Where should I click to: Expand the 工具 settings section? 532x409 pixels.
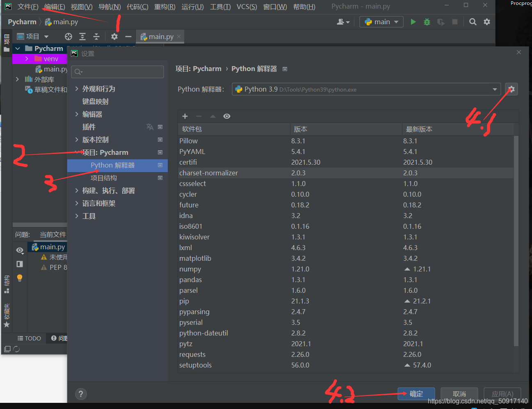pos(77,216)
